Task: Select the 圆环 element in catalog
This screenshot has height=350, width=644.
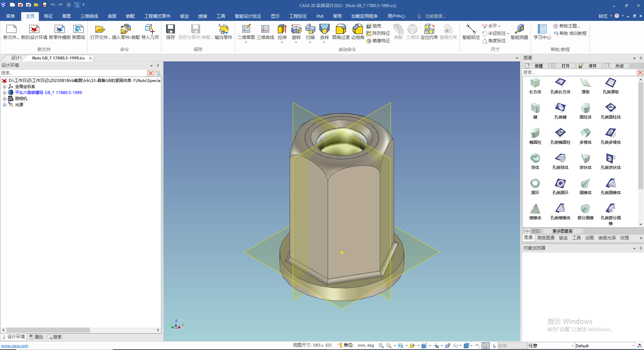Action: pos(535,187)
